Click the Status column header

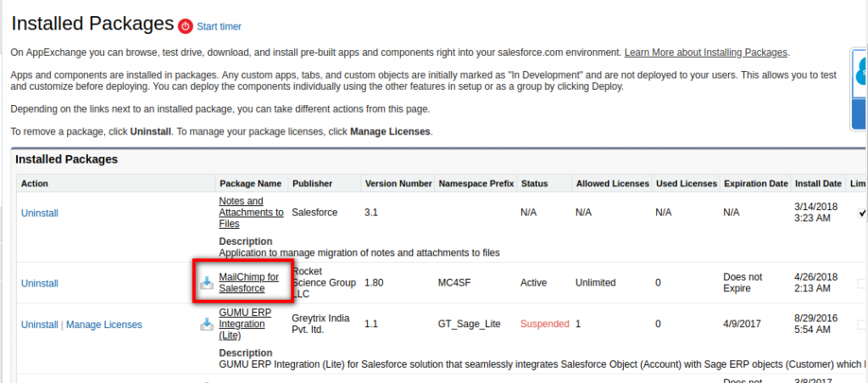(534, 183)
